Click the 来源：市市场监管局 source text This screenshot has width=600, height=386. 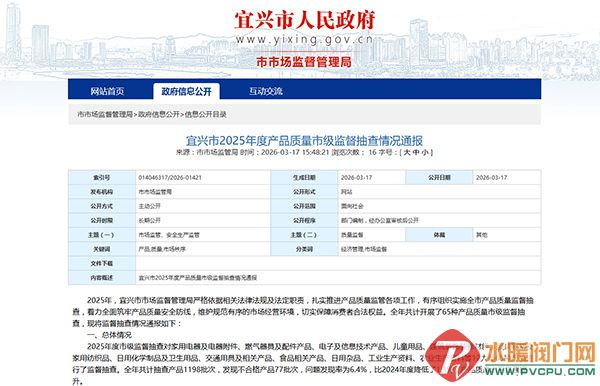(x=207, y=152)
